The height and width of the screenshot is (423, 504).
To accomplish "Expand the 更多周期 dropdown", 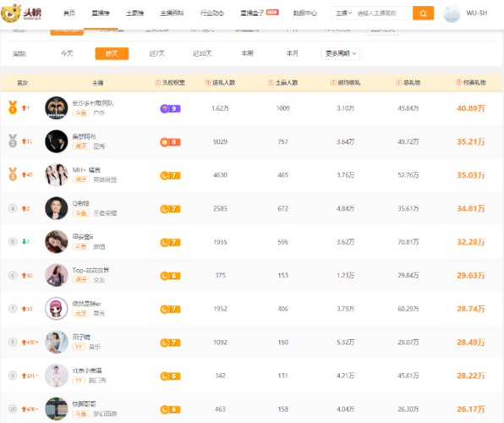I will coord(341,53).
